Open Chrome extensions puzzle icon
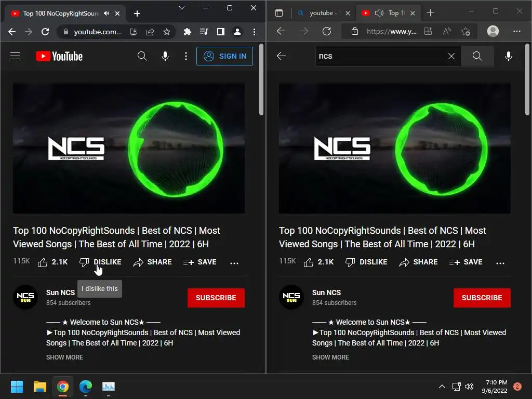The height and width of the screenshot is (399, 532). pos(187,32)
